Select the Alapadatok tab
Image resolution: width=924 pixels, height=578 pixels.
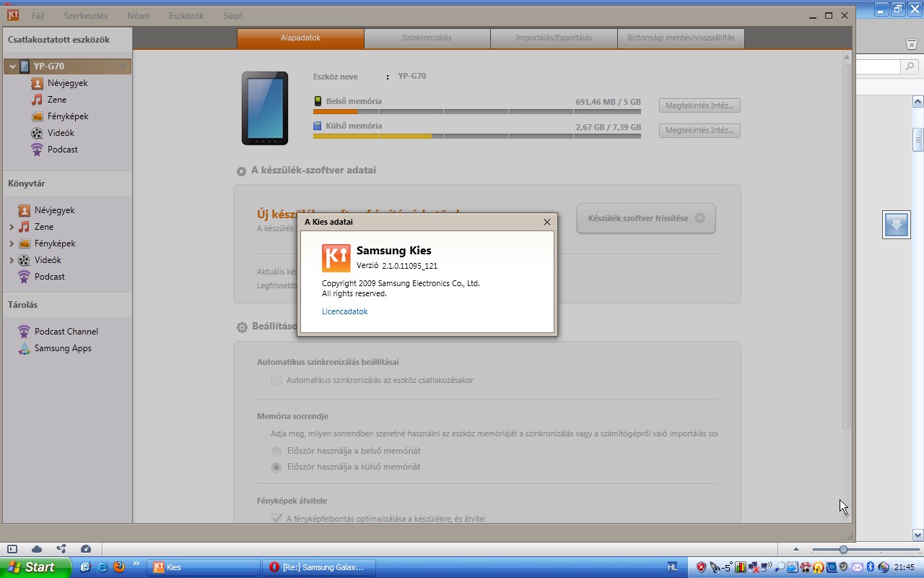pyautogui.click(x=300, y=38)
